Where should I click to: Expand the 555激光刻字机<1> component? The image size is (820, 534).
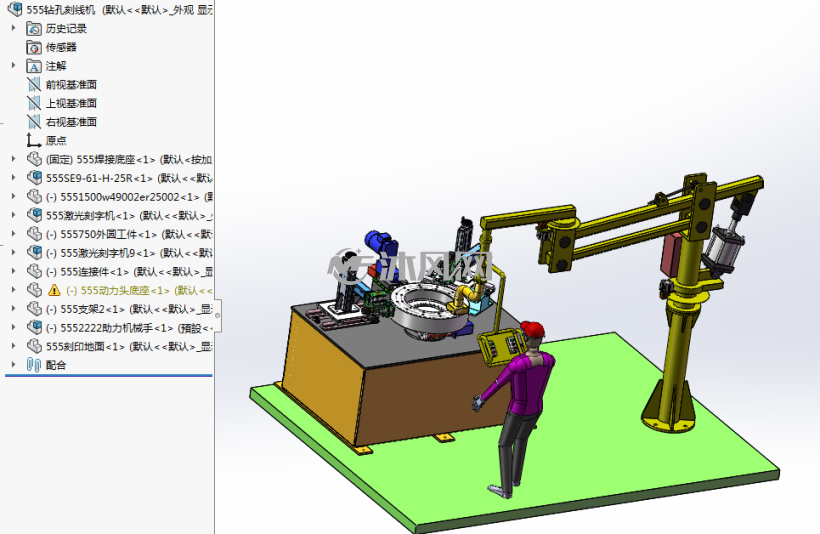coord(14,214)
